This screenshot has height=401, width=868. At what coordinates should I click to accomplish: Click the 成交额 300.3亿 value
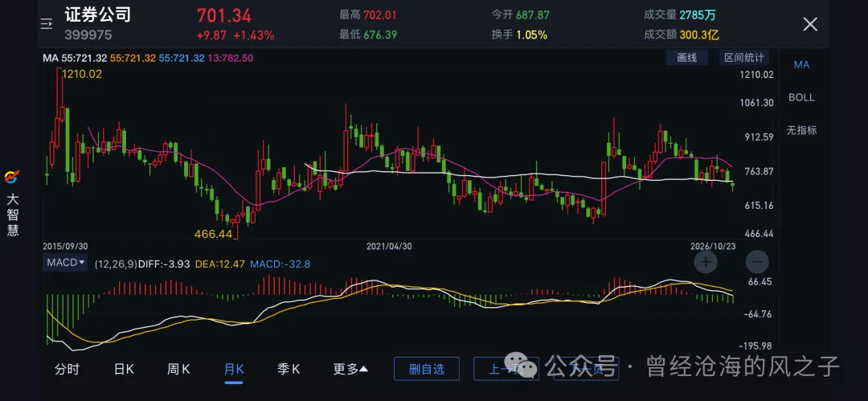[699, 35]
